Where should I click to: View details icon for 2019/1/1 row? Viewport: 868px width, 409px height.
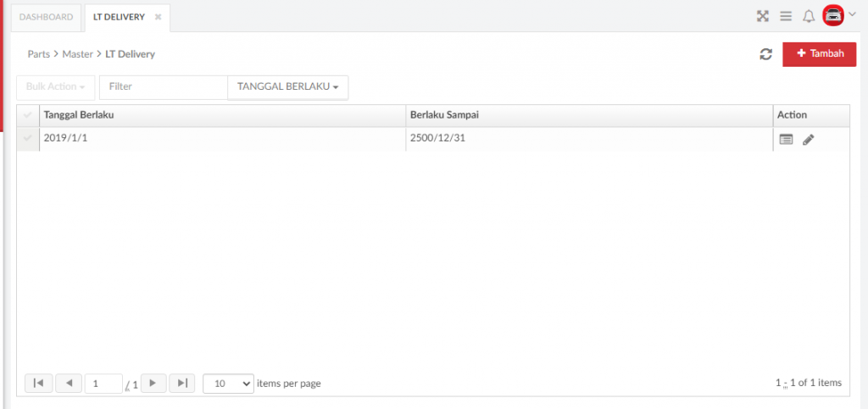click(786, 140)
